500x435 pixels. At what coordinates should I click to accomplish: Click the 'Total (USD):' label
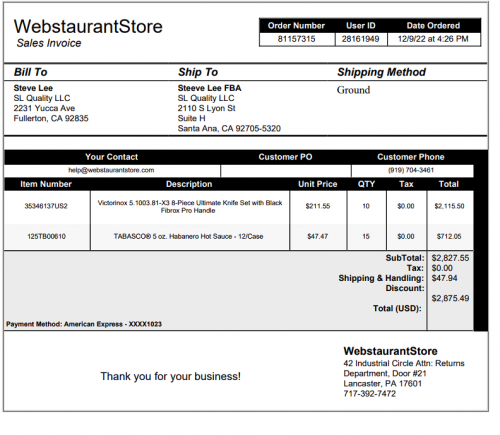397,309
